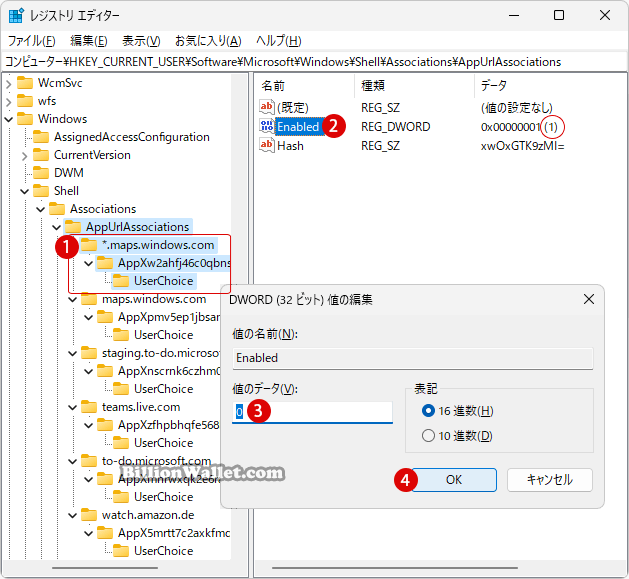This screenshot has width=629, height=579.
Task: Open the 編集(E) menu
Action: pyautogui.click(x=89, y=41)
